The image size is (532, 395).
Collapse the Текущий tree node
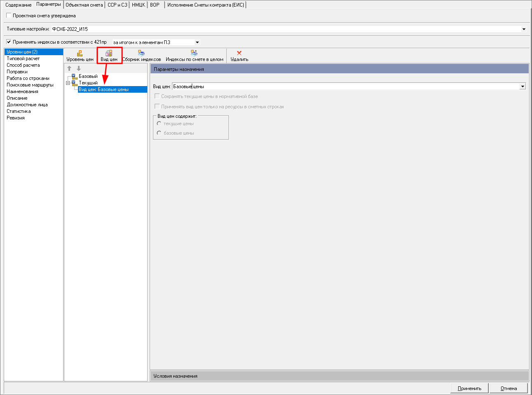coord(68,83)
